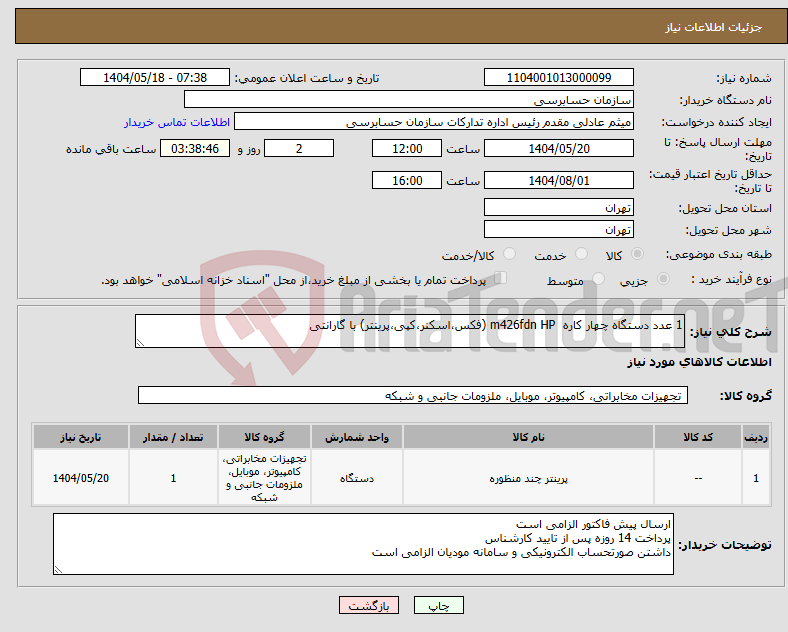The width and height of the screenshot is (788, 632).
Task: Click the 16:00 validity time field
Action: tap(407, 180)
